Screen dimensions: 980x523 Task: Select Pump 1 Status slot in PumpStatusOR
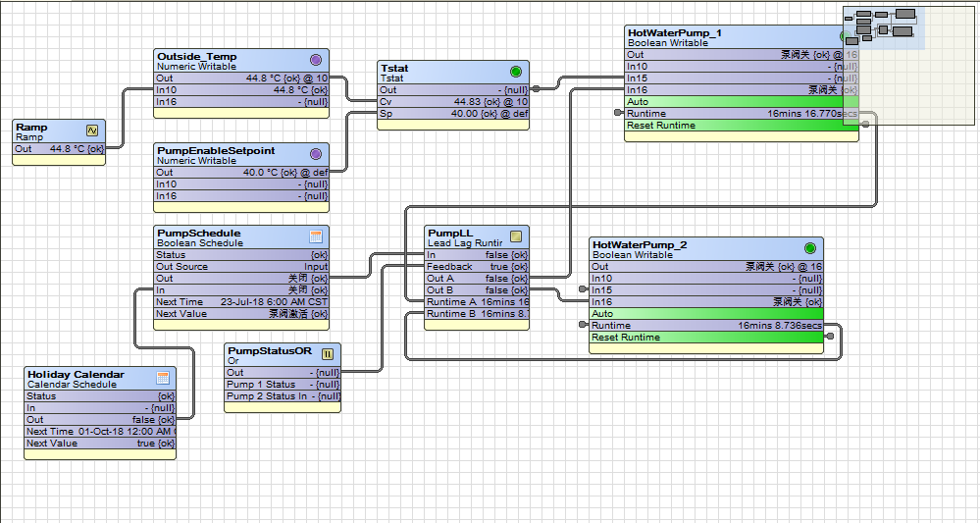tap(283, 385)
